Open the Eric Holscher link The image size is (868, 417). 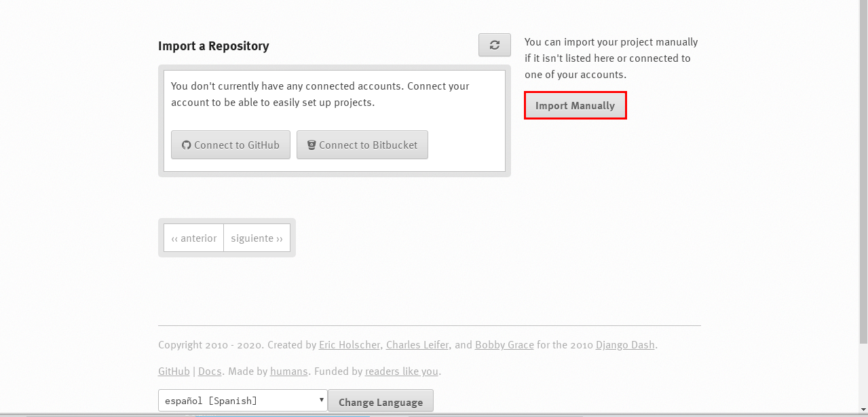coord(350,345)
